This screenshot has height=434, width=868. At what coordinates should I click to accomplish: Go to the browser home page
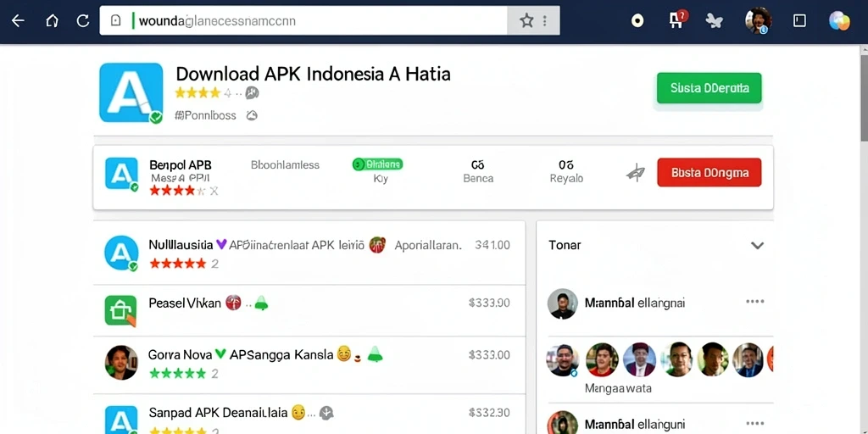tap(52, 21)
